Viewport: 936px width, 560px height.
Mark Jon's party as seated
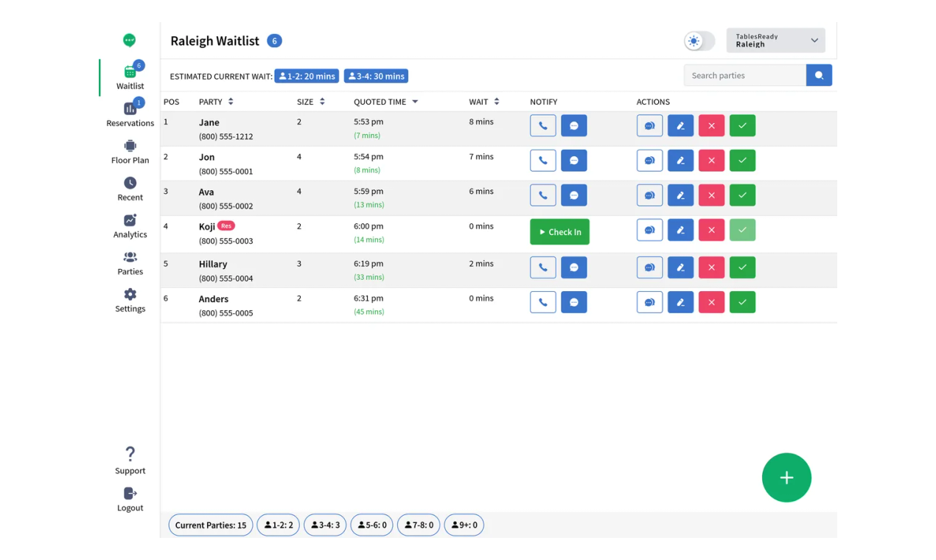pos(743,161)
